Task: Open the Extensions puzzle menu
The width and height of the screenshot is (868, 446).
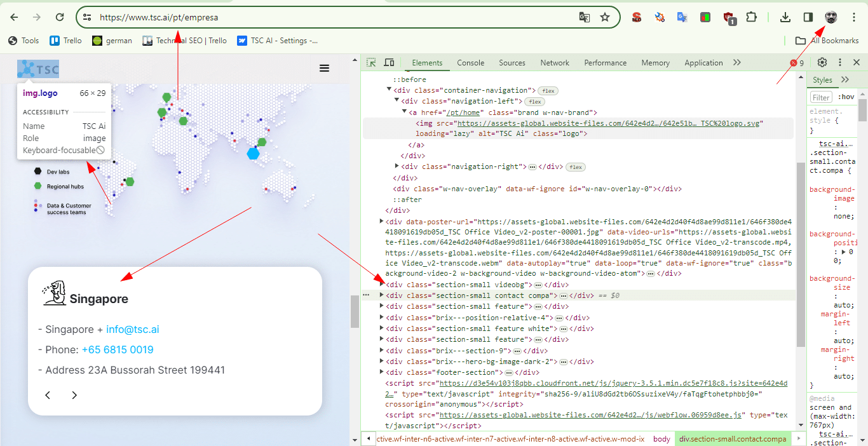Action: click(752, 17)
